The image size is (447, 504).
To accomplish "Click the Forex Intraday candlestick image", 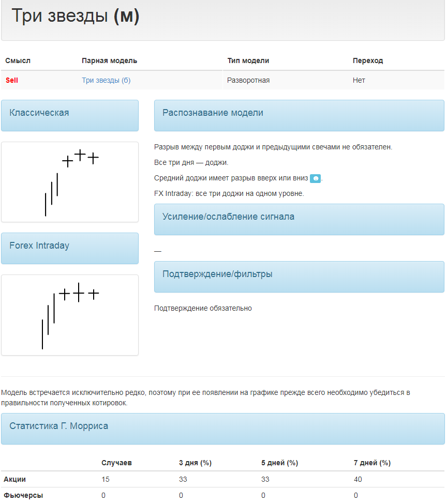I will click(70, 315).
